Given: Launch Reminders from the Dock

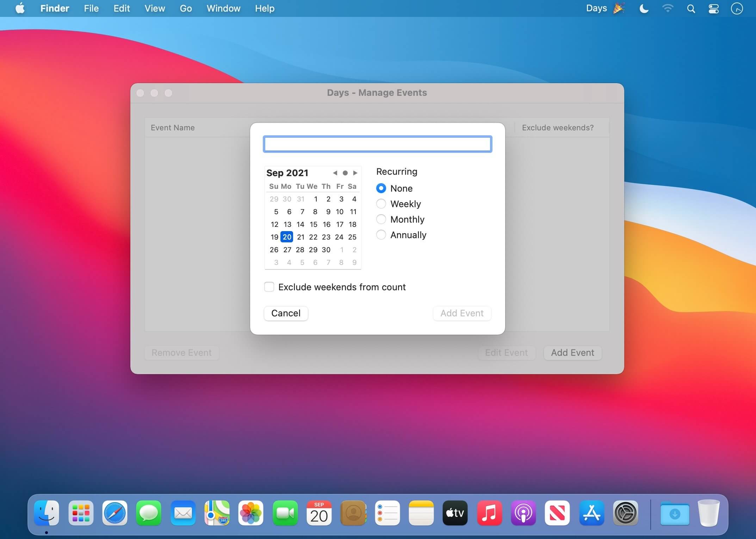Looking at the screenshot, I should pos(387,513).
